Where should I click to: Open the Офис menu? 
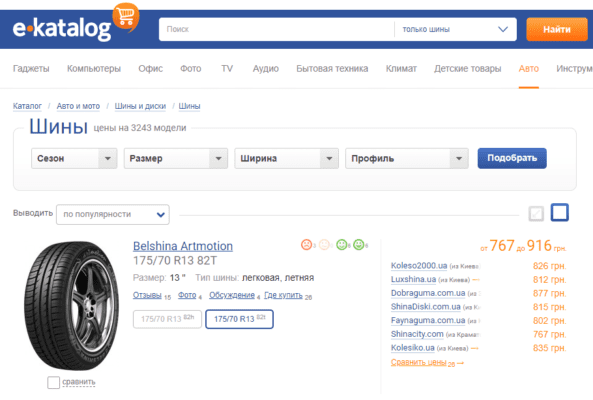151,69
